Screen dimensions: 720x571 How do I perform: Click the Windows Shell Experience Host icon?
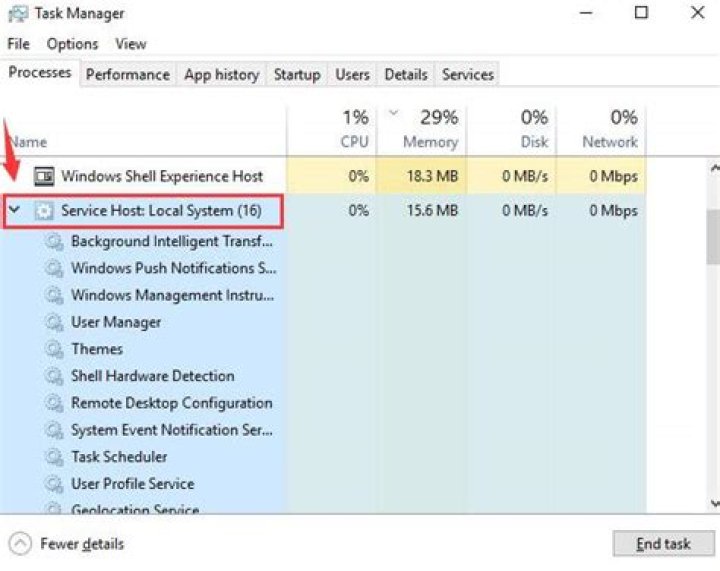[45, 176]
